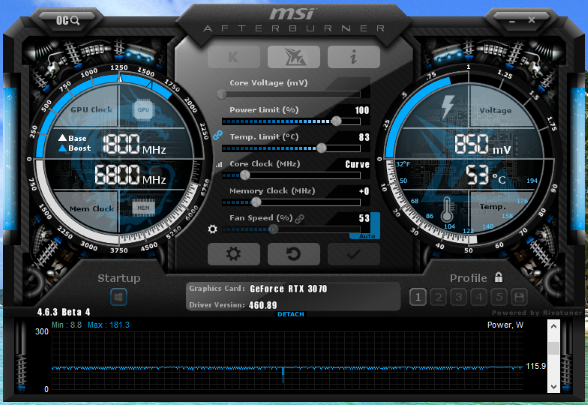Click the Driver Version 460.89 text
The width and height of the screenshot is (588, 405).
click(233, 305)
